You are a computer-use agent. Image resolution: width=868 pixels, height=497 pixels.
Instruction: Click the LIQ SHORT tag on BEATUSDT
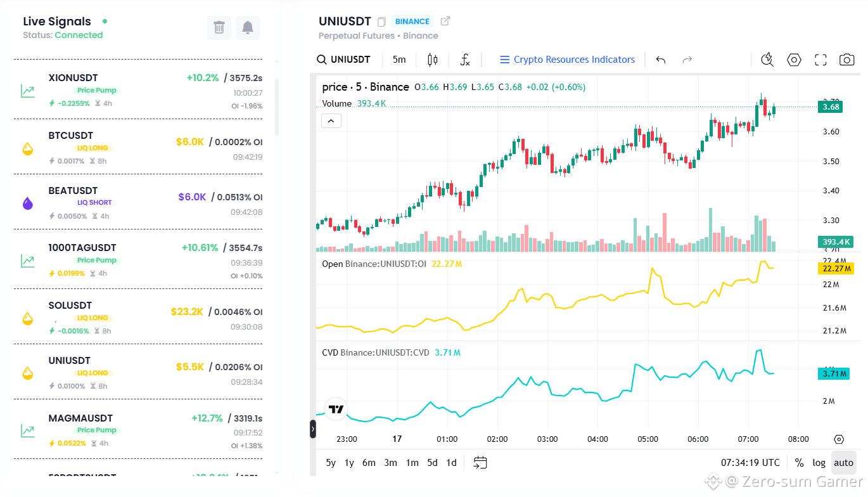(x=94, y=203)
